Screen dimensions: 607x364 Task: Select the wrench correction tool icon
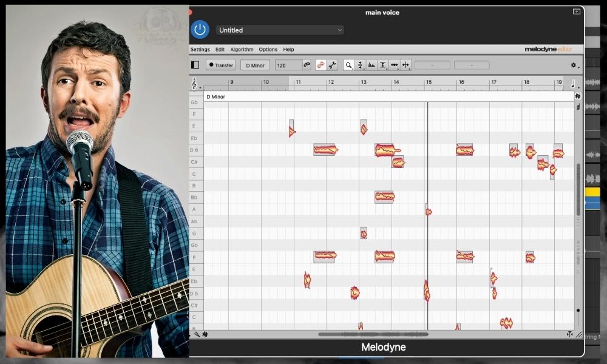[x=332, y=65]
